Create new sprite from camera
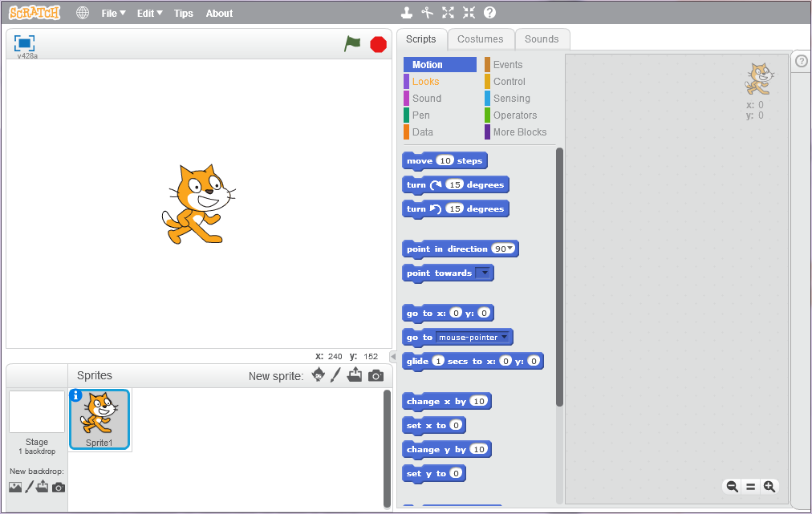Image resolution: width=812 pixels, height=514 pixels. coord(376,376)
